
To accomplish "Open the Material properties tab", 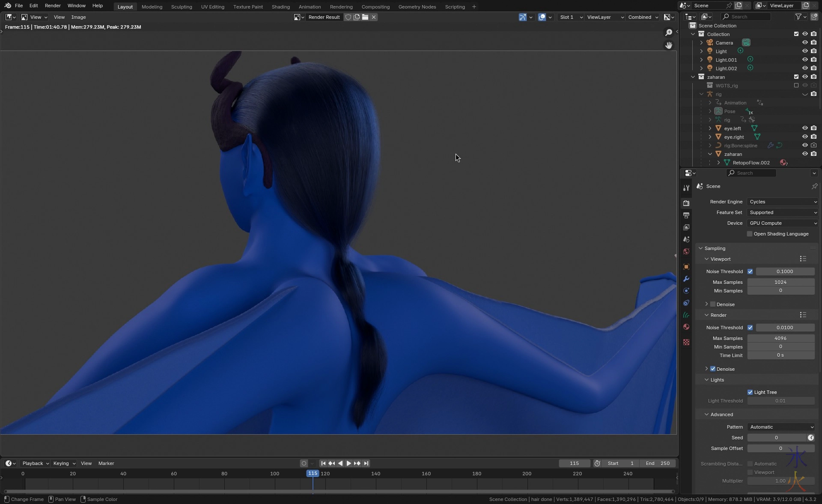I will 686,327.
